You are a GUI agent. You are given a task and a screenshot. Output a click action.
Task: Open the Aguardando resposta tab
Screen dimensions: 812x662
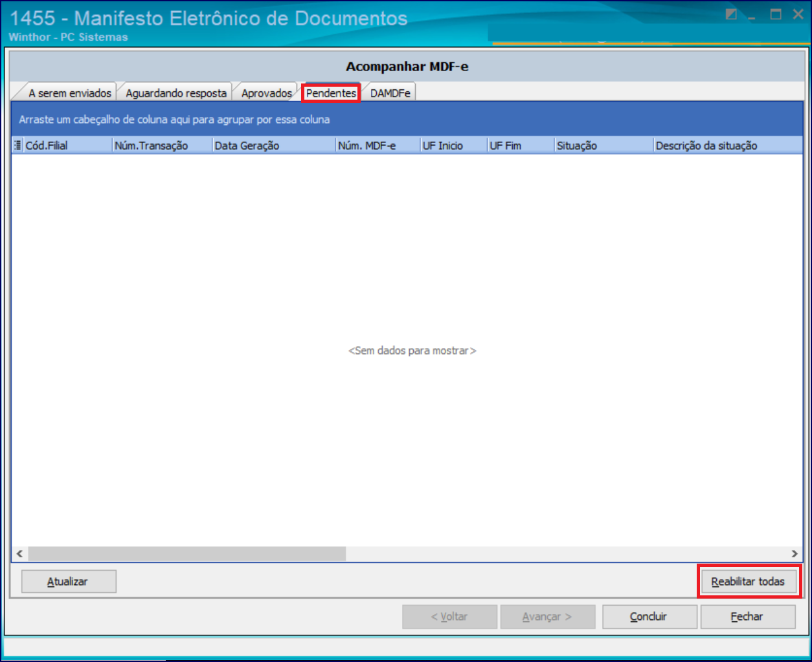pyautogui.click(x=176, y=93)
